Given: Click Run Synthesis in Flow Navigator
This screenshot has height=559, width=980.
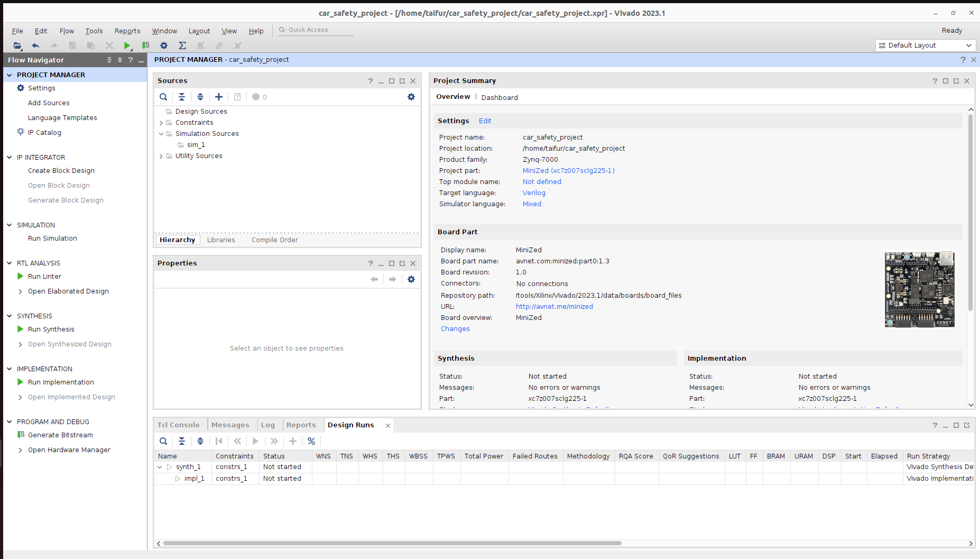Looking at the screenshot, I should click(51, 329).
